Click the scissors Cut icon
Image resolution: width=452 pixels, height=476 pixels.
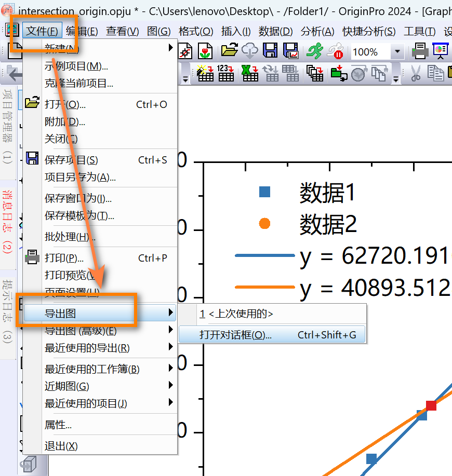point(416,74)
